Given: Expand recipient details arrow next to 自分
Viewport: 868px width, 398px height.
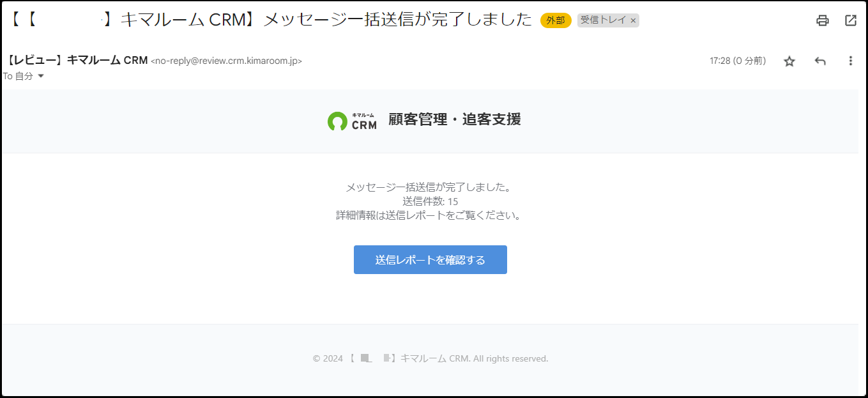Looking at the screenshot, I should pyautogui.click(x=41, y=76).
